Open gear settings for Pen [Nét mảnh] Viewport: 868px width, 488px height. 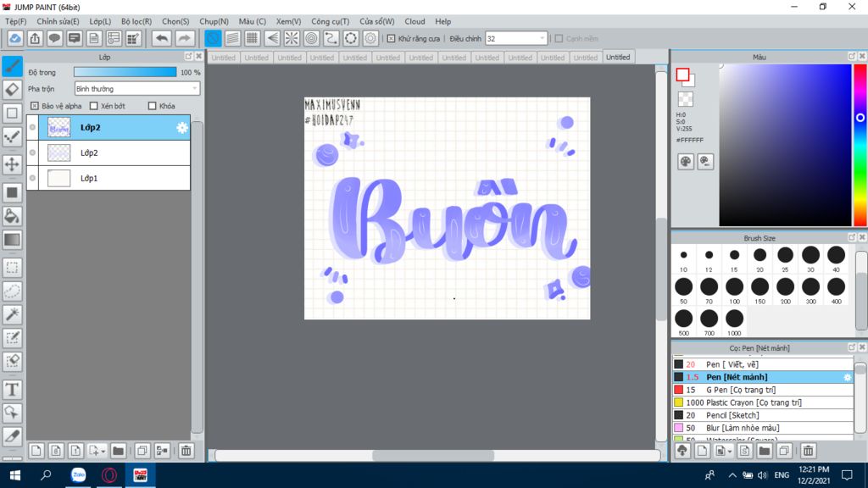coord(848,377)
